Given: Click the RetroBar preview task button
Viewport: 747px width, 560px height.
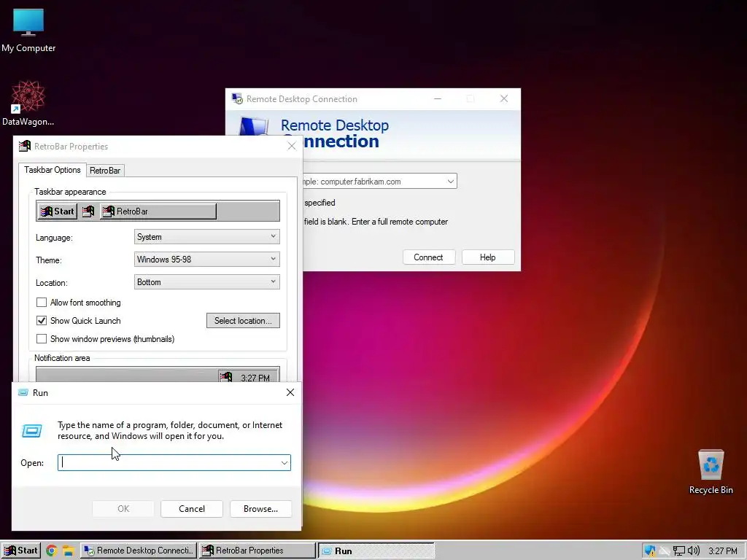Looking at the screenshot, I should [158, 211].
